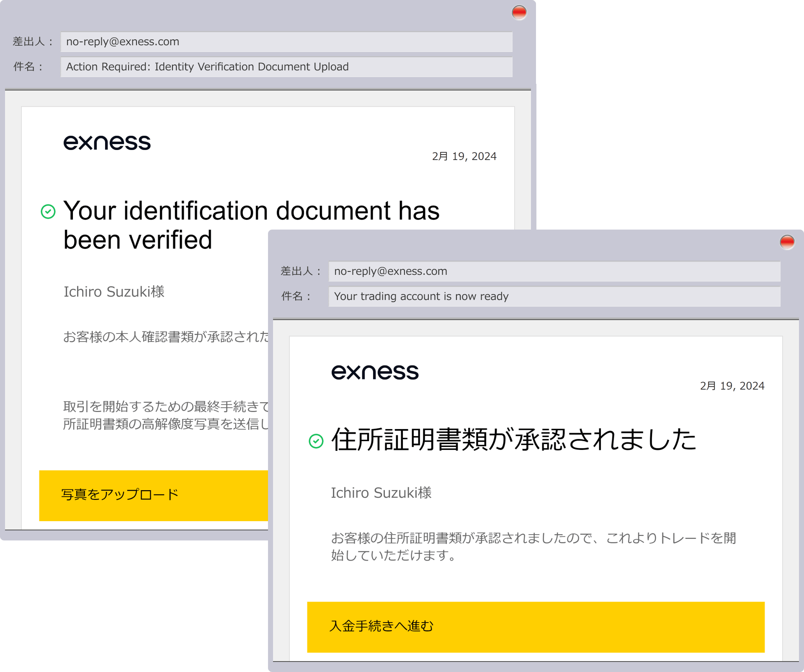The height and width of the screenshot is (672, 804).
Task: Click date '2月 19, 2024' in front email
Action: [732, 386]
